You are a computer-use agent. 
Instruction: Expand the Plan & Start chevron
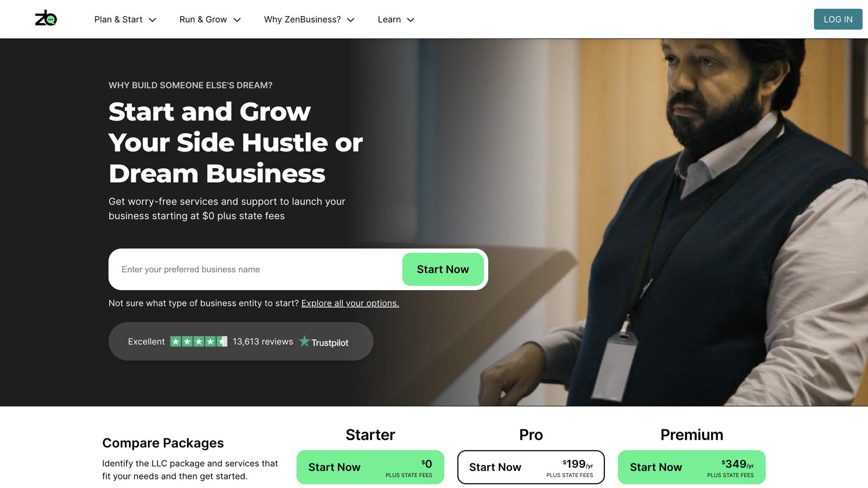(x=152, y=20)
